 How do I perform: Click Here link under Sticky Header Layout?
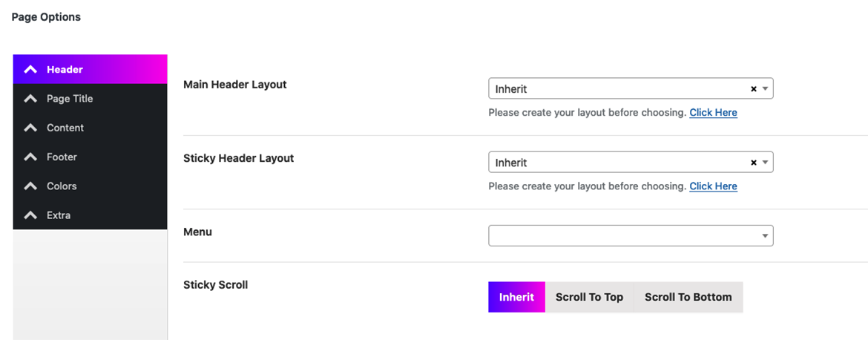pyautogui.click(x=713, y=186)
